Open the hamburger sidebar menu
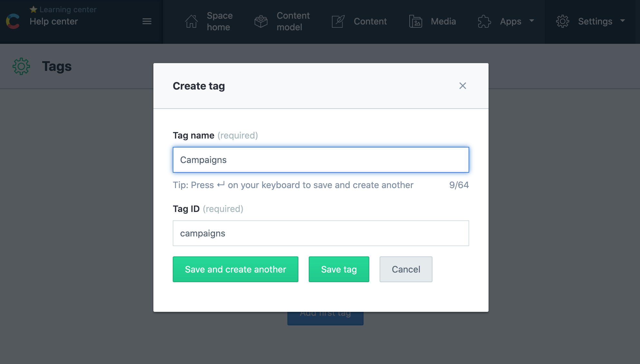The height and width of the screenshot is (364, 640). click(147, 21)
